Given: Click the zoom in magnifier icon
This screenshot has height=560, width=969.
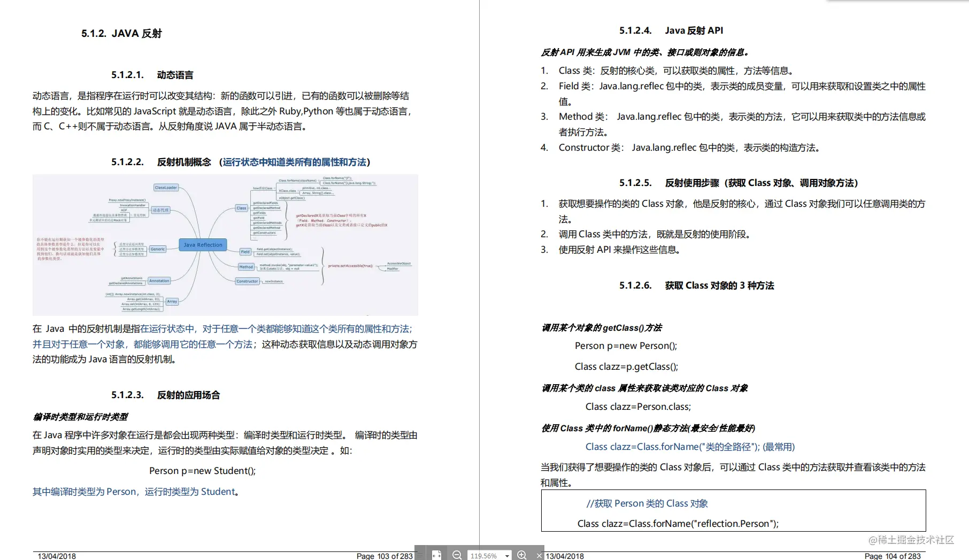Looking at the screenshot, I should [522, 555].
